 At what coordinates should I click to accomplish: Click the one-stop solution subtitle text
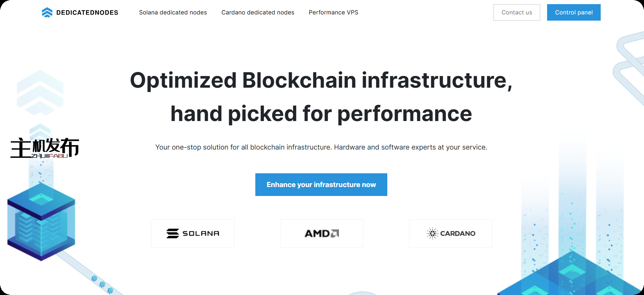321,147
